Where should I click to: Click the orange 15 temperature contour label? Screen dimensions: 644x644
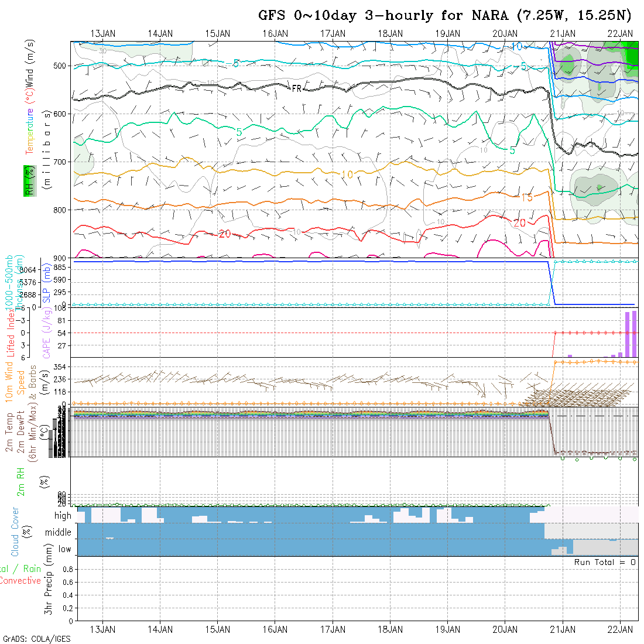click(x=526, y=197)
